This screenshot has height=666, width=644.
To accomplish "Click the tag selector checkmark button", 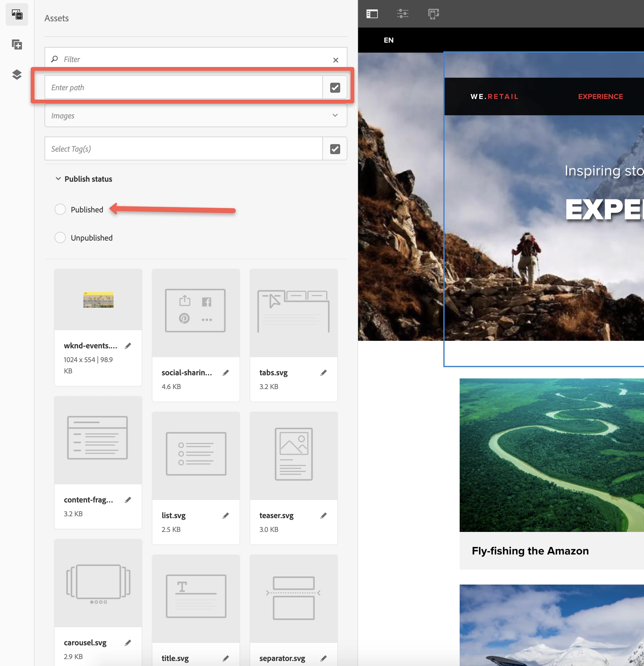I will tap(335, 149).
